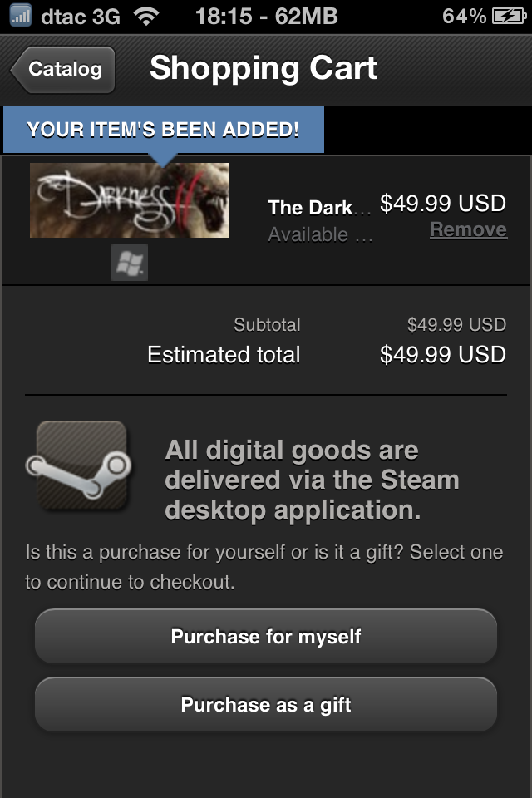
Task: Tap the Shopping Cart title
Action: point(264,68)
